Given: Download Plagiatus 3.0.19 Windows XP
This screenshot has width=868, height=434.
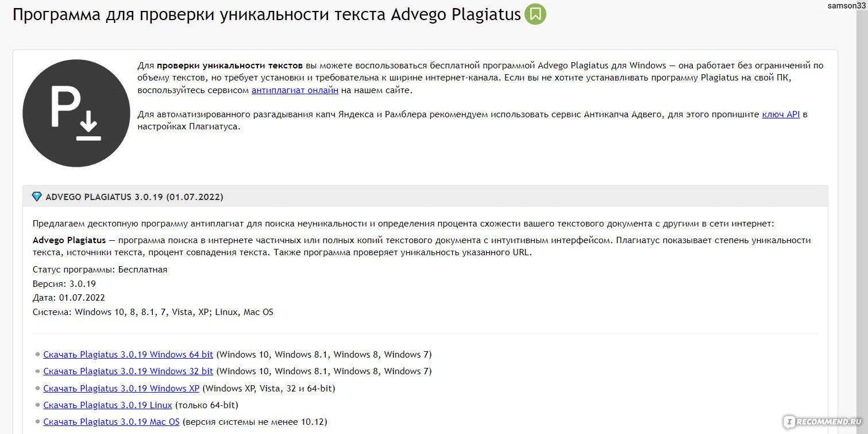Looking at the screenshot, I should coord(121,388).
